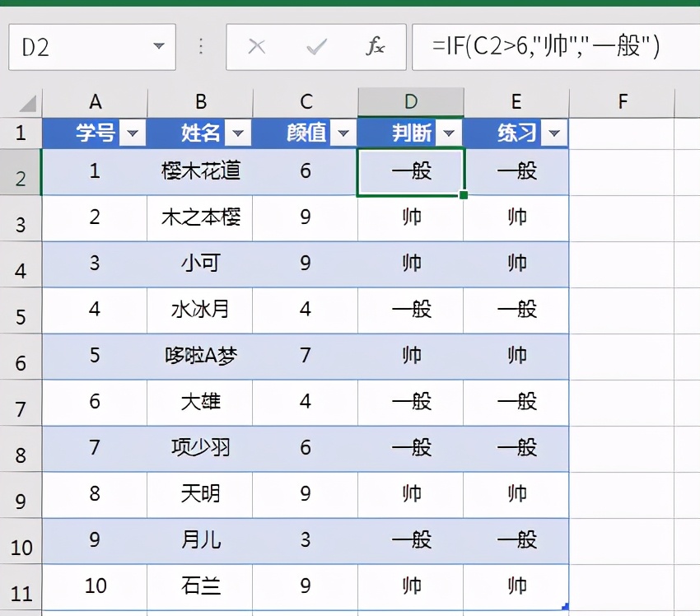Viewport: 700px width, 616px height.
Task: Click the Select All corner triangle
Action: pos(28,104)
